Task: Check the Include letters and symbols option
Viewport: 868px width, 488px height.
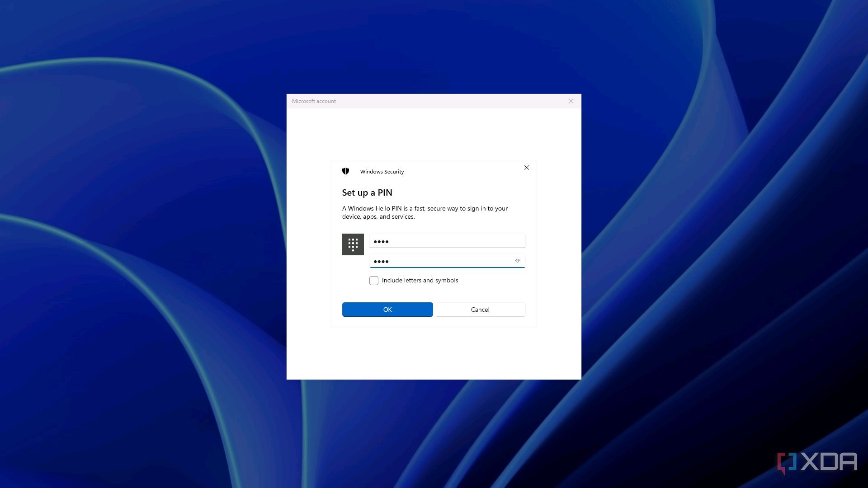Action: click(x=373, y=280)
